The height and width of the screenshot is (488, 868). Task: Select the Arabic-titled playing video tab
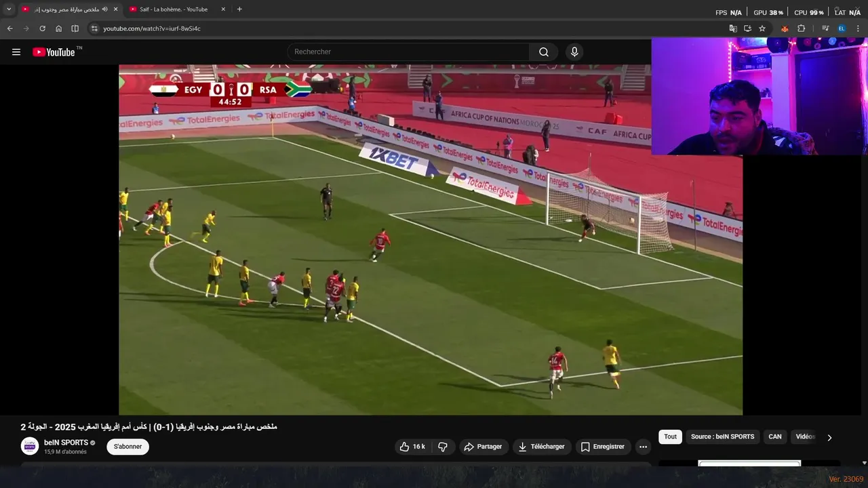66,9
